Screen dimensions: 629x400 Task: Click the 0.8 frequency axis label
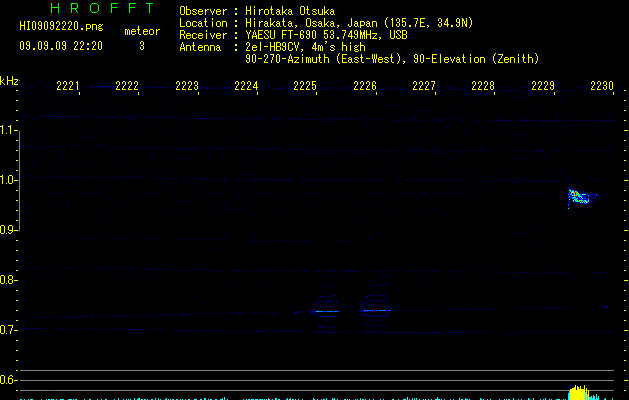tap(8, 280)
